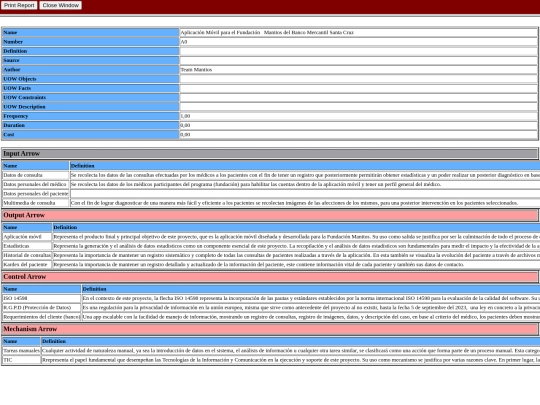Click the UOW Facts label
This screenshot has width=540, height=405.
[x=91, y=88]
